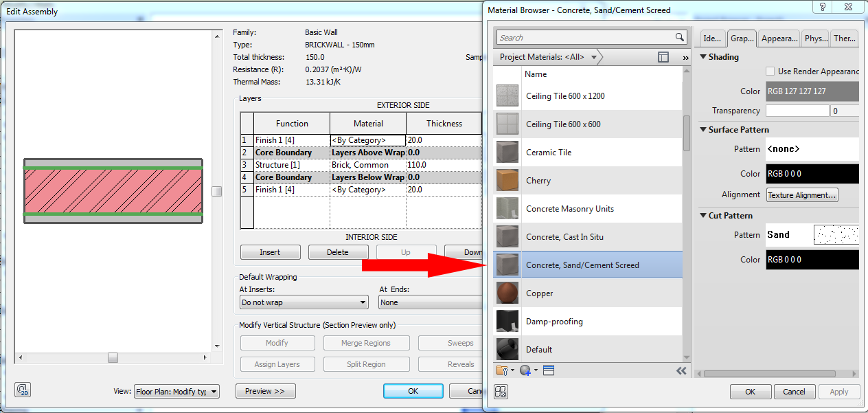Viewport: 868px width, 413px height.
Task: Click the Insert button to add a layer
Action: (270, 252)
